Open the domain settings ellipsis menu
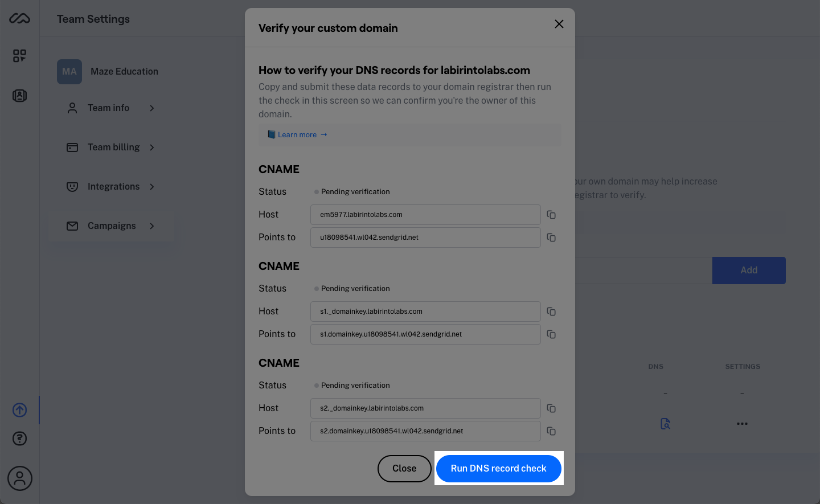This screenshot has width=820, height=504. click(742, 424)
